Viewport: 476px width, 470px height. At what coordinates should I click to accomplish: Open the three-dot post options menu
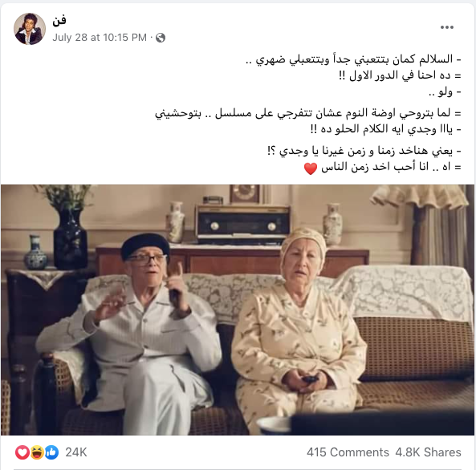(447, 27)
